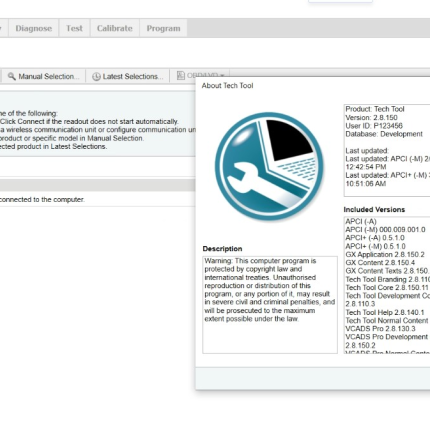Screen dimensions: 430x430
Task: Select the 'User ID: P123456' line
Action: pos(374,126)
